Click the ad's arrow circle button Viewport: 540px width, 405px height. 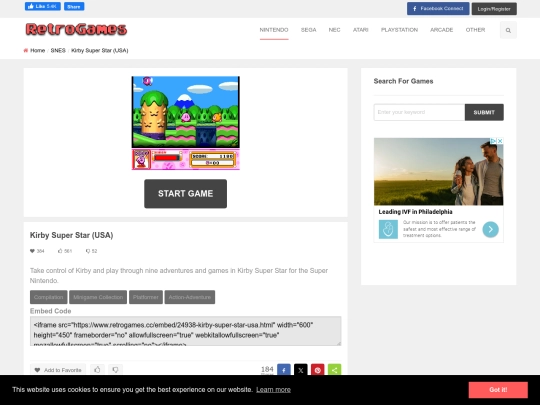click(x=490, y=229)
